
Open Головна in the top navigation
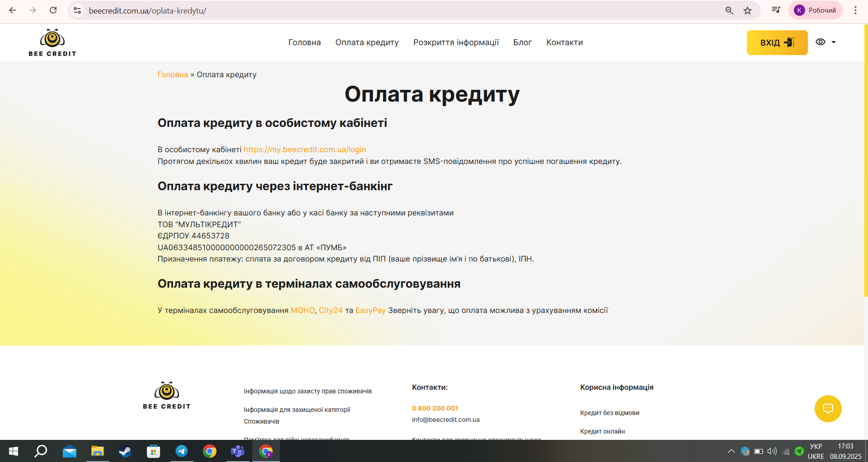pyautogui.click(x=305, y=42)
